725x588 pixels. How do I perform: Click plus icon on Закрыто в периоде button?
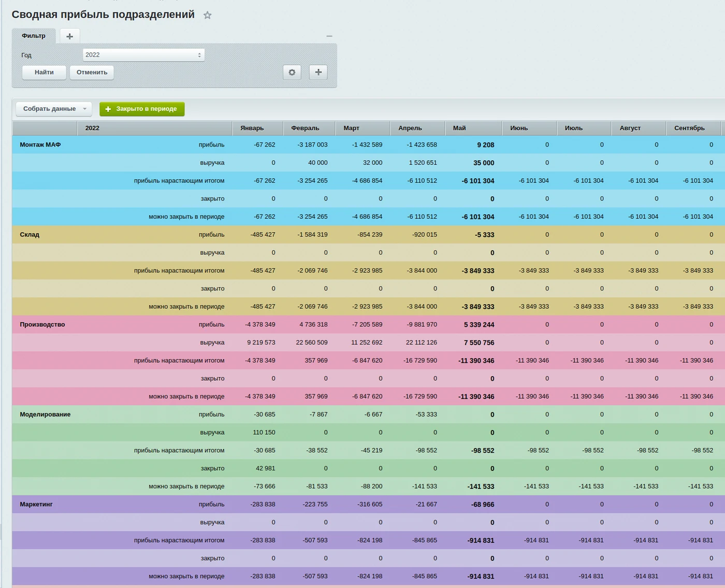[108, 109]
